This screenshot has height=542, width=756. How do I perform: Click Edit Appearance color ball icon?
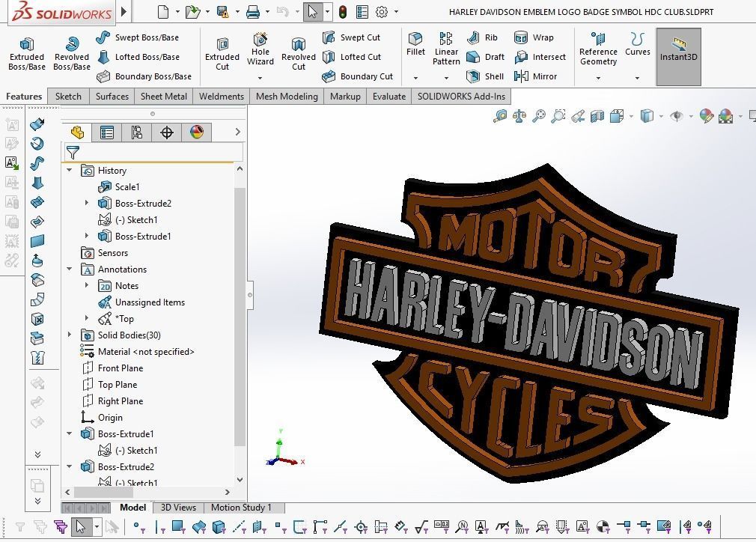point(707,116)
